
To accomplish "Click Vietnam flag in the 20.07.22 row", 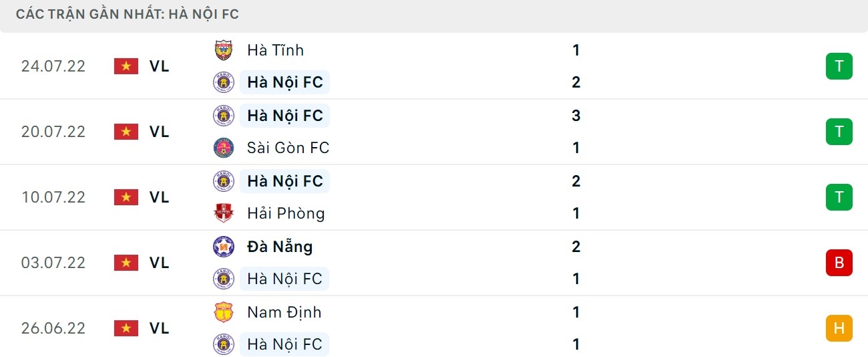I will (126, 132).
